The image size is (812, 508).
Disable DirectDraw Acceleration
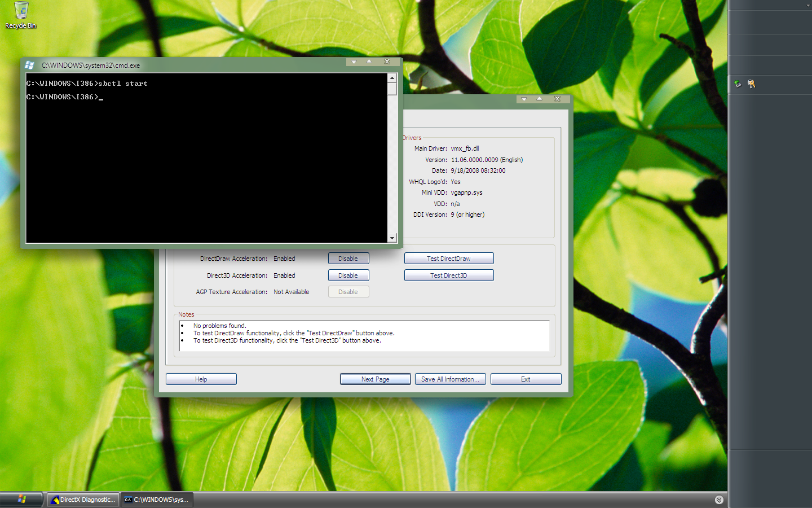pos(348,259)
